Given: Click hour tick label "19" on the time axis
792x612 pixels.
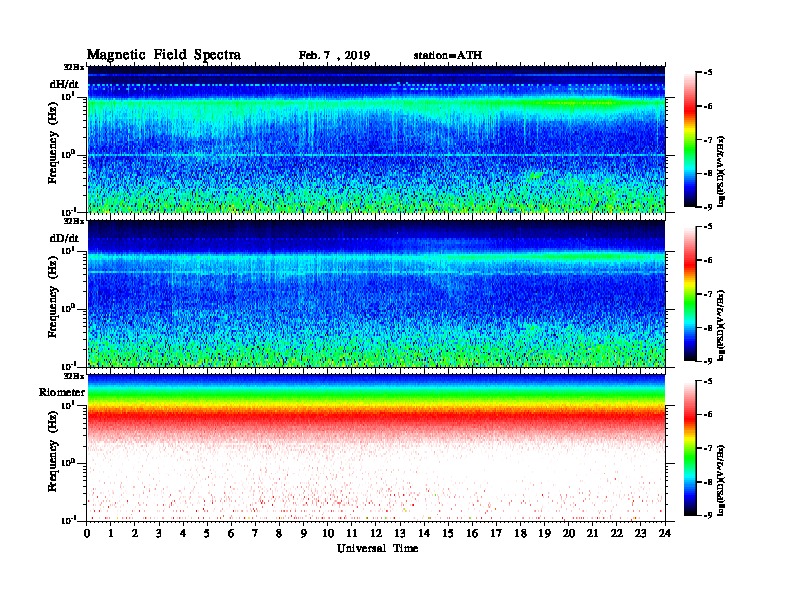Looking at the screenshot, I should 544,534.
